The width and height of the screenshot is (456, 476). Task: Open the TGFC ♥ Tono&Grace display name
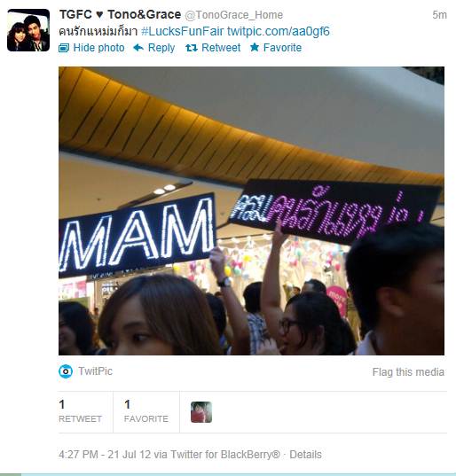[120, 14]
